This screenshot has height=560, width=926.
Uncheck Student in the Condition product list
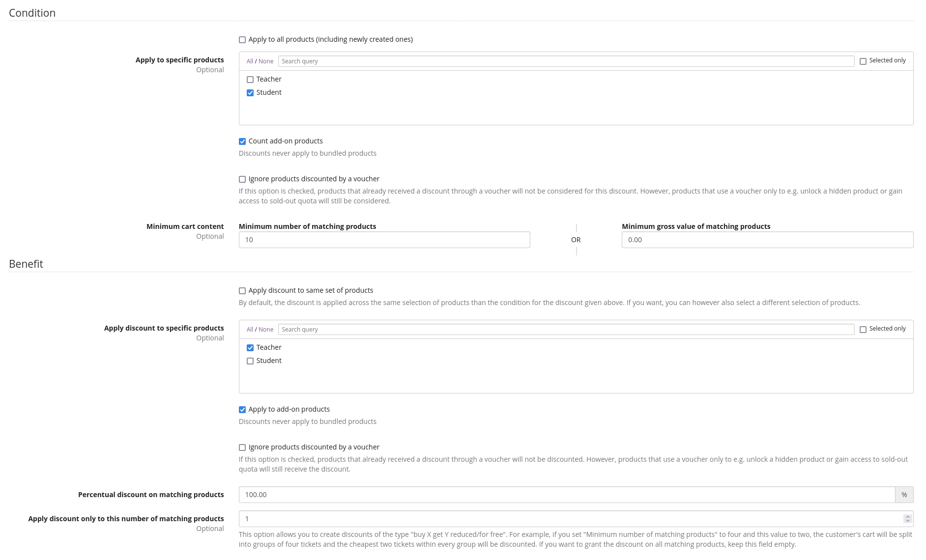click(250, 93)
